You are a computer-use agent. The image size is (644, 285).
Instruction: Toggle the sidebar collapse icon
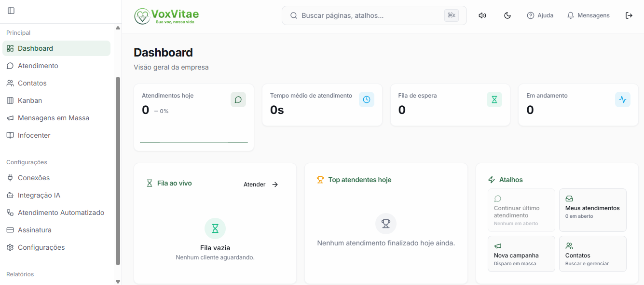11,11
